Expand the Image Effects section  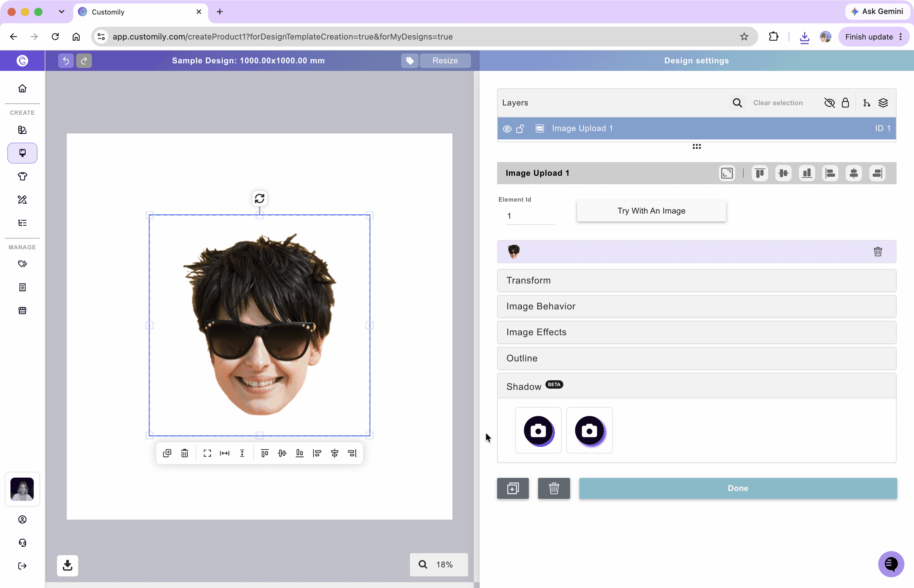click(x=696, y=332)
